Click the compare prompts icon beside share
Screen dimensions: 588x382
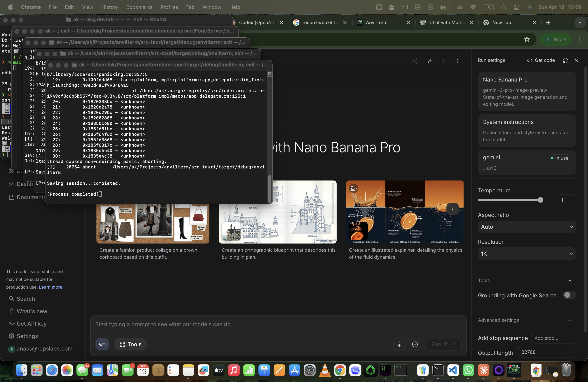tap(429, 61)
